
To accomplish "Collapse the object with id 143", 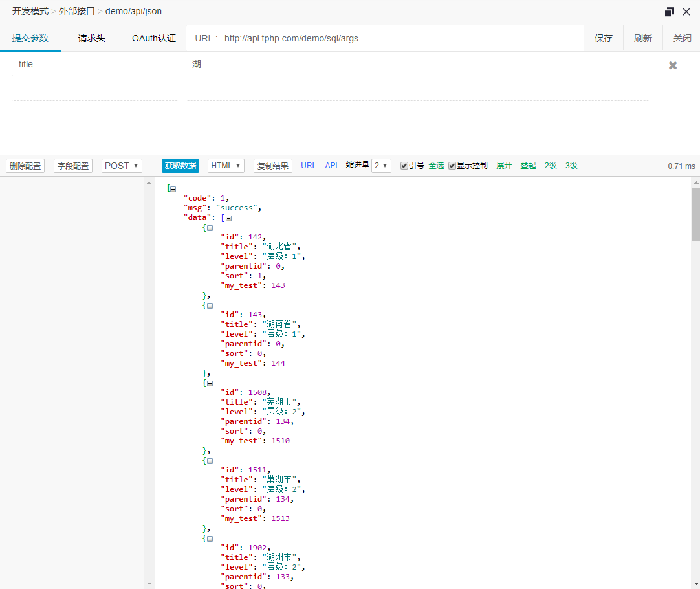I will [x=210, y=306].
